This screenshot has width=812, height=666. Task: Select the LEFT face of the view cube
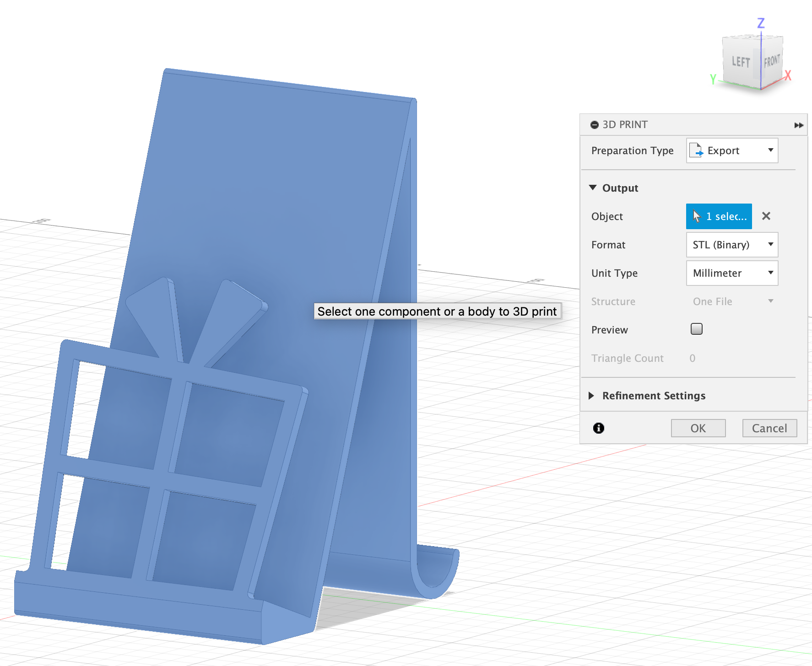[741, 62]
